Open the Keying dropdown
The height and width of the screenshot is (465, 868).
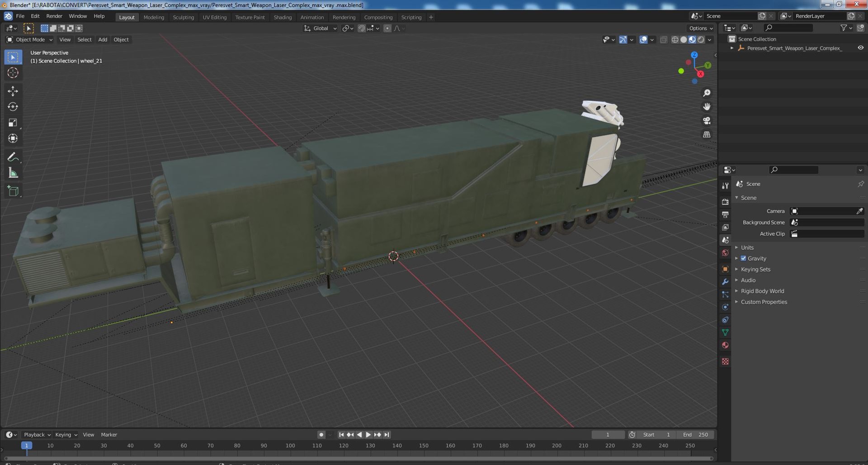coord(66,435)
